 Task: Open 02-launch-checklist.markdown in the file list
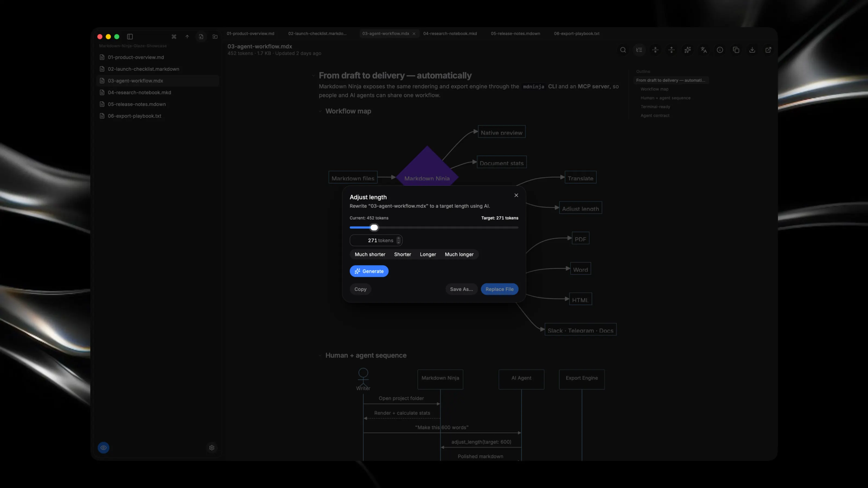click(158, 69)
